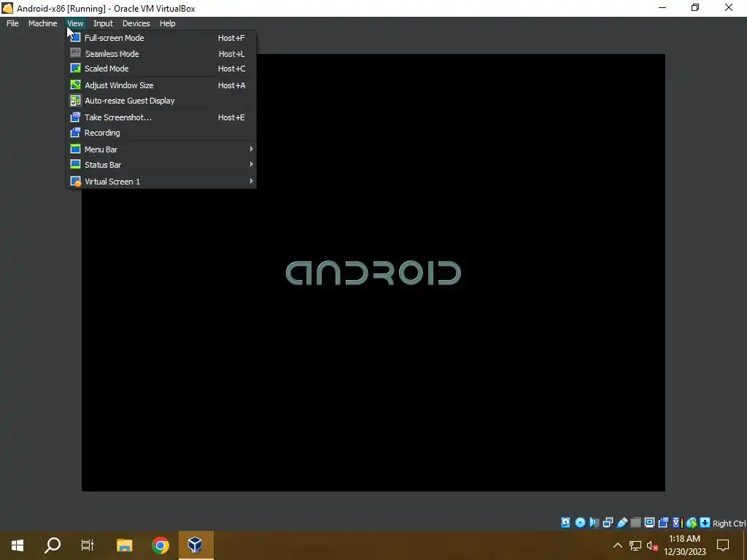Click the mouse integration status icon
The height and width of the screenshot is (560, 747).
tap(692, 523)
